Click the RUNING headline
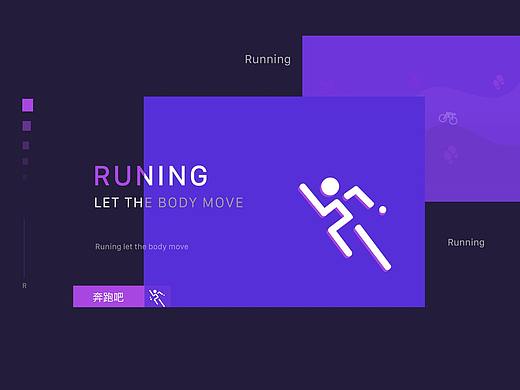520x390 pixels. coord(151,175)
